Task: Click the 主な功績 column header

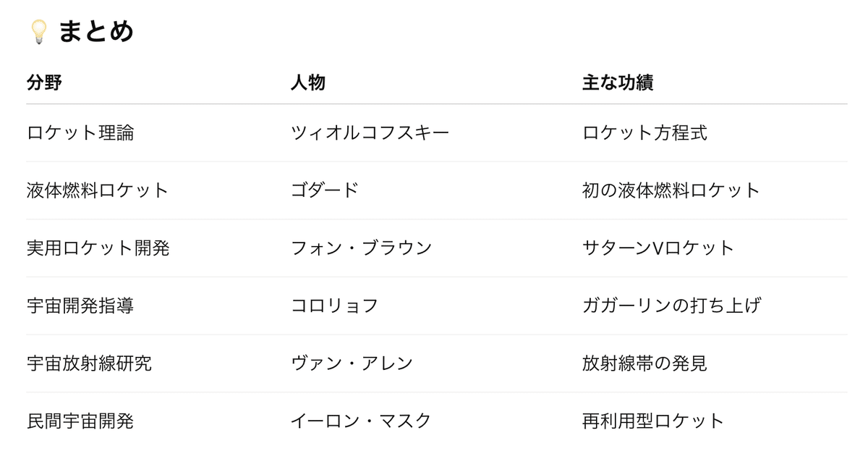Action: (x=618, y=83)
